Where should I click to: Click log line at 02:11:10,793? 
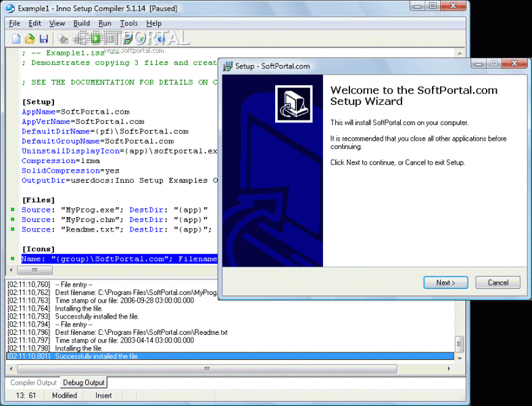(73, 316)
